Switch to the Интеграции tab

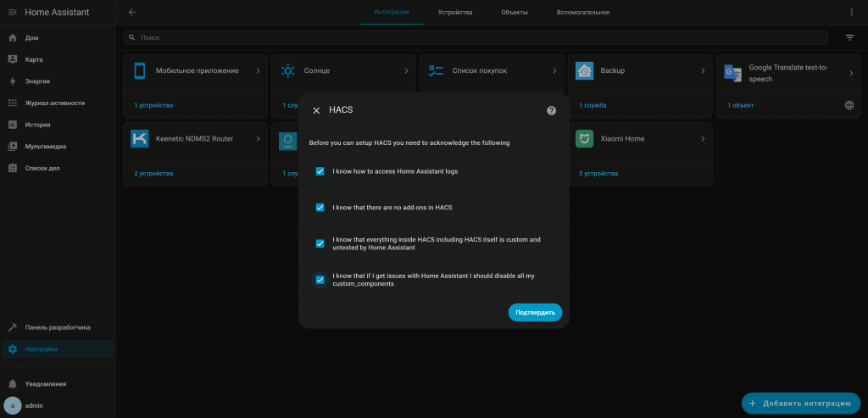[x=392, y=12]
